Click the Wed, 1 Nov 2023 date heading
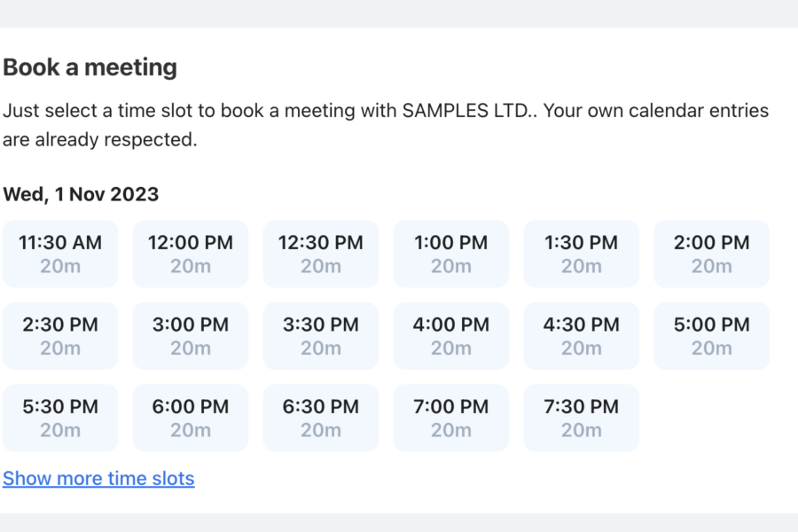The image size is (798, 532). point(81,194)
